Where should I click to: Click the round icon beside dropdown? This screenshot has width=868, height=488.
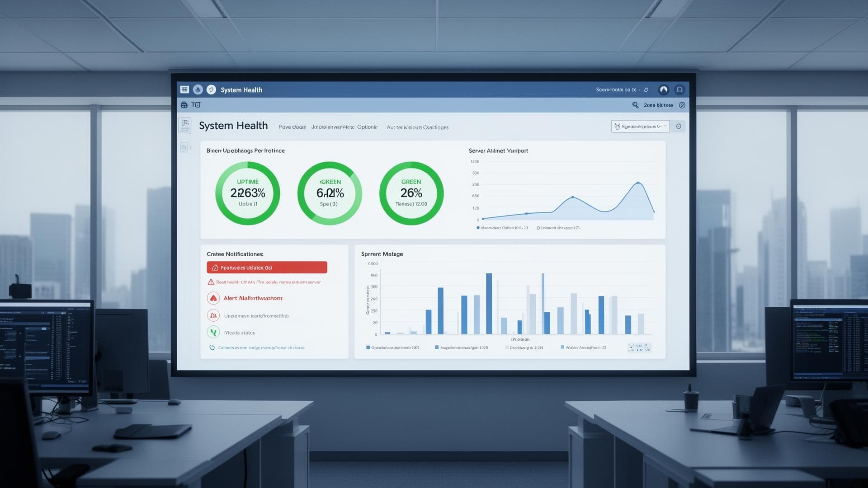[x=679, y=127]
